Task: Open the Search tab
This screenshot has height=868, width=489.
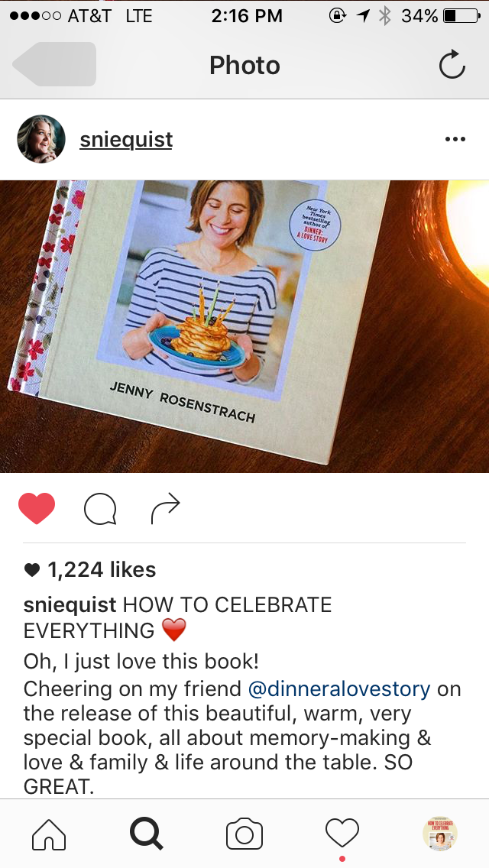Action: (146, 834)
